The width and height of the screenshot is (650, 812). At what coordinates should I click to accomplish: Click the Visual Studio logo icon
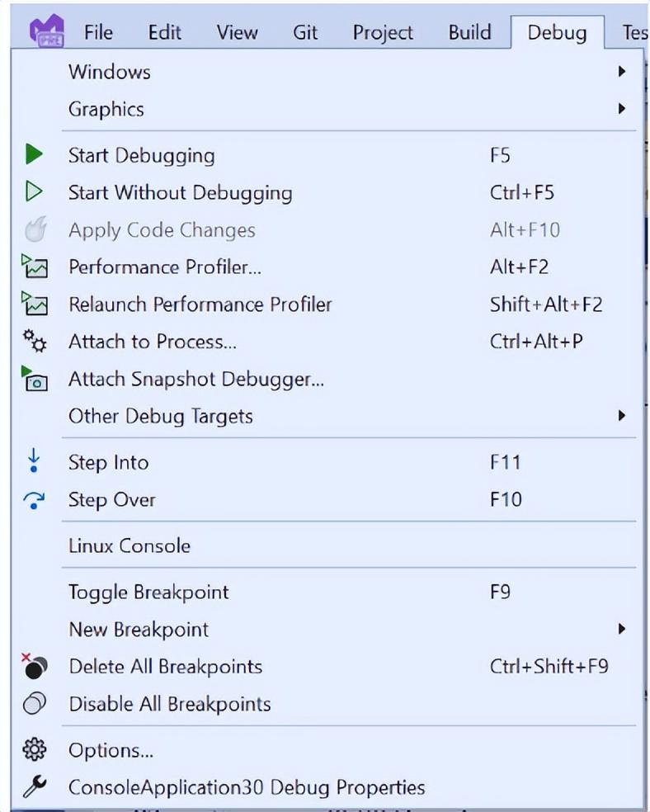click(x=46, y=31)
